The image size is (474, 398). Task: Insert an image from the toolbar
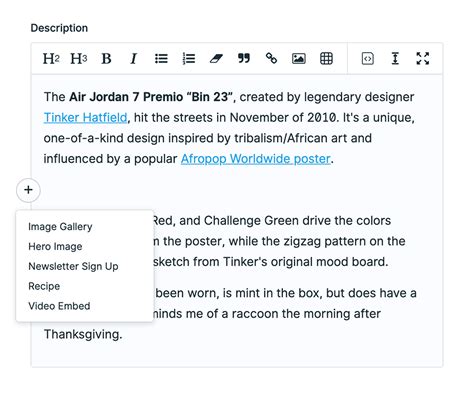[299, 59]
